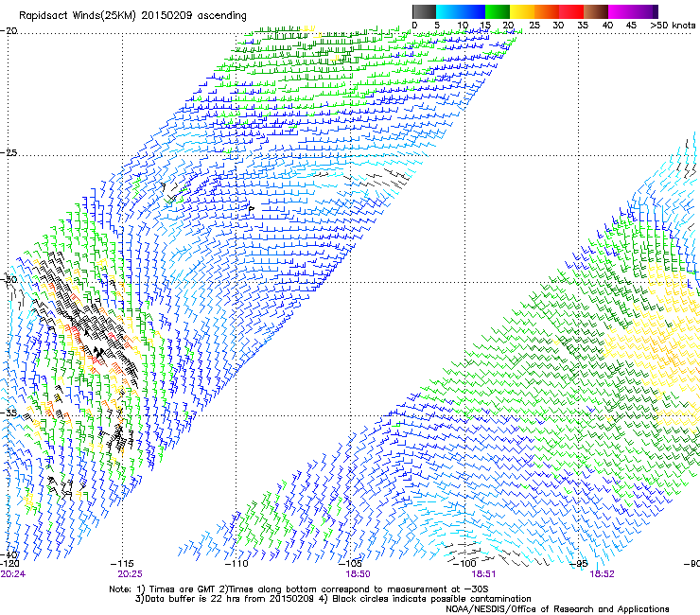Click the '-25' latitude axis label
The width and height of the screenshot is (700, 615).
click(9, 152)
